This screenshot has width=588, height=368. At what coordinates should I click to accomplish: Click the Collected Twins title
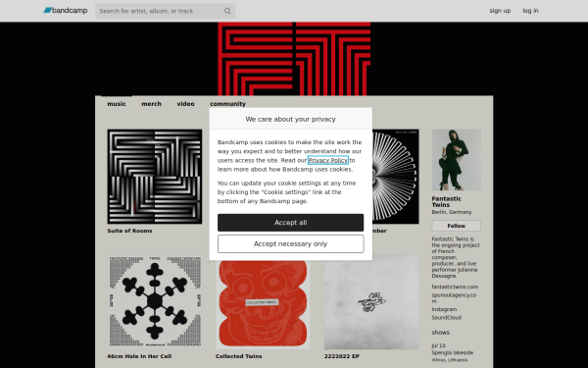[x=239, y=356]
